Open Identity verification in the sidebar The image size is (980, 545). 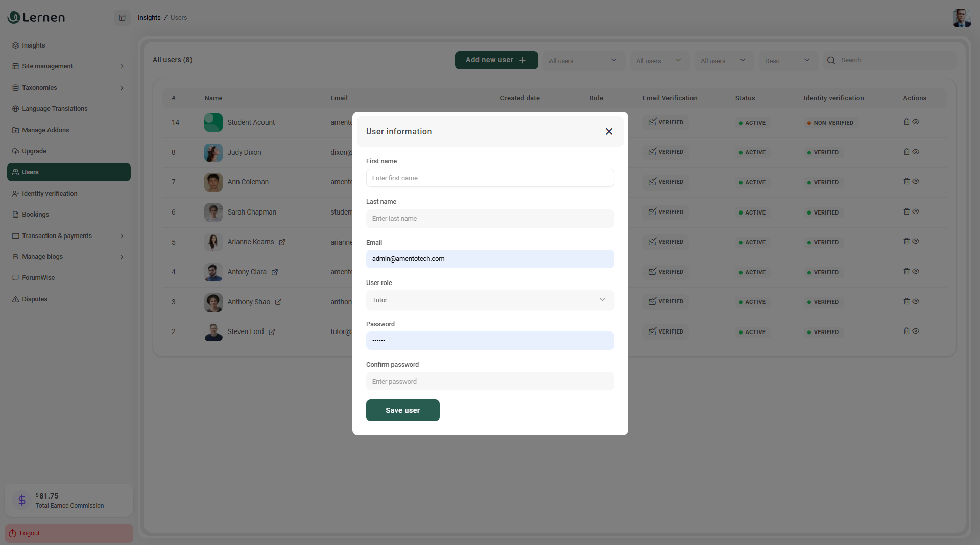[x=50, y=194]
